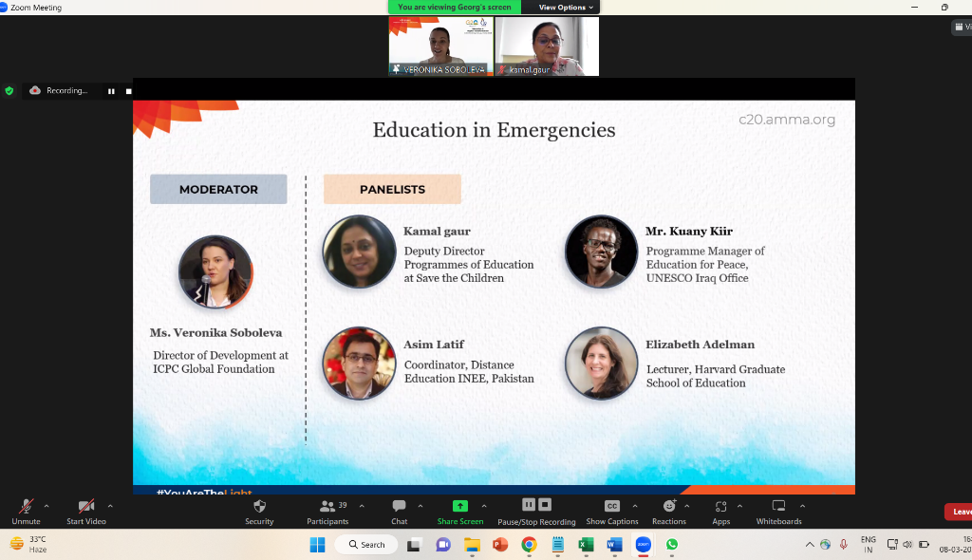Open the Security shield menu
972x560 pixels.
click(x=259, y=512)
